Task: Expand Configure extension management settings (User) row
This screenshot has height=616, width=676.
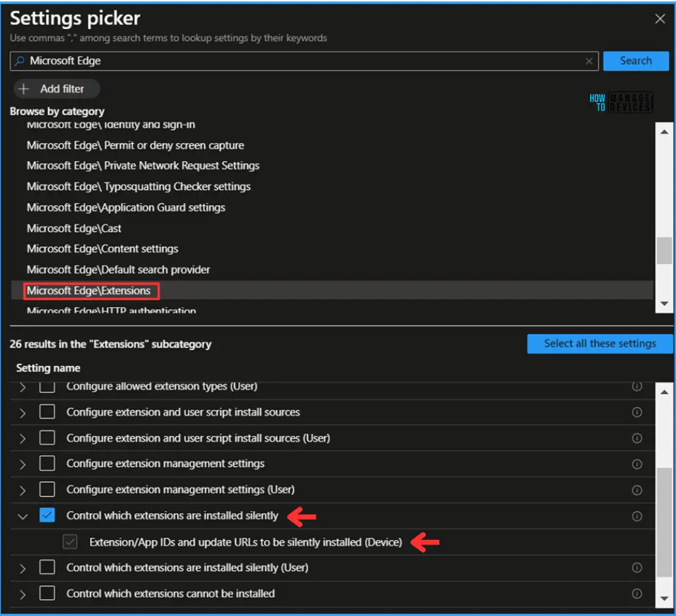Action: click(23, 491)
